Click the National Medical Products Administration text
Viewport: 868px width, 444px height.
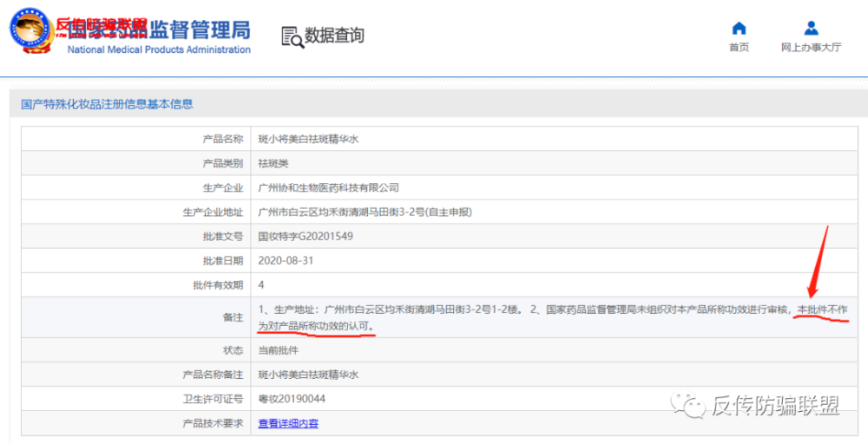point(159,49)
